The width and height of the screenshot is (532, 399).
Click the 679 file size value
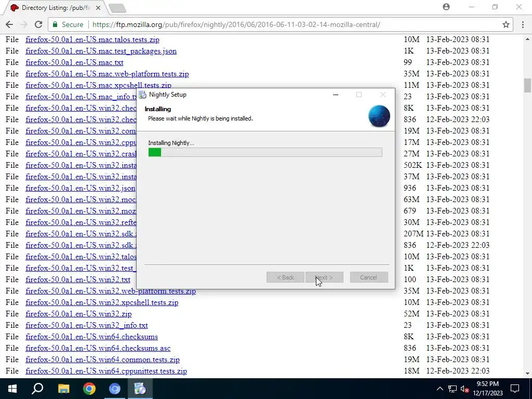coord(409,211)
